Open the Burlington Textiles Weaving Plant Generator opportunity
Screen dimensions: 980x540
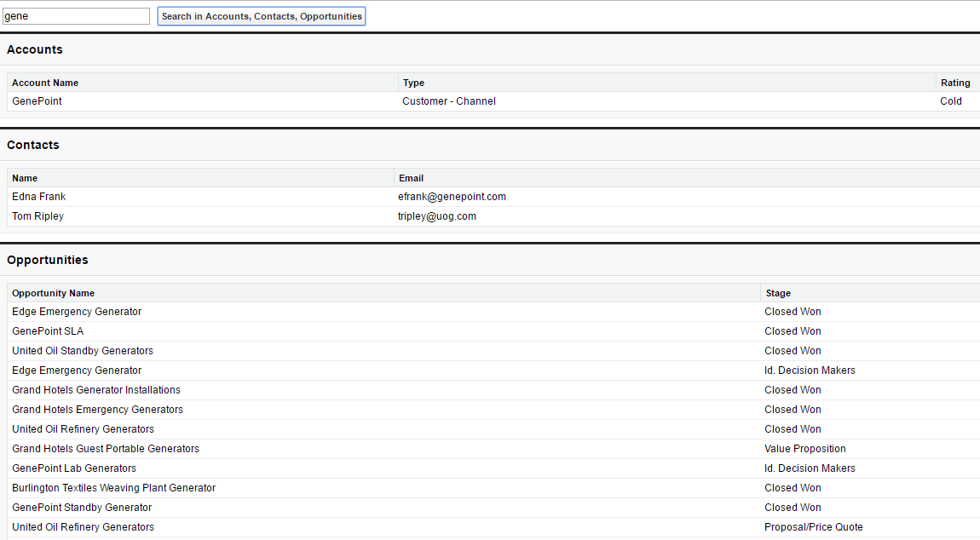pos(113,487)
